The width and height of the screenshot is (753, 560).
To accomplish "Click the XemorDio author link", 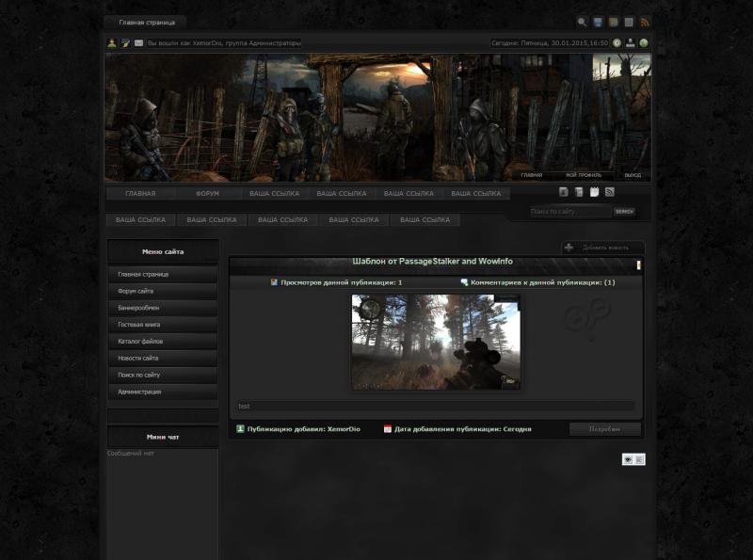I will 344,429.
